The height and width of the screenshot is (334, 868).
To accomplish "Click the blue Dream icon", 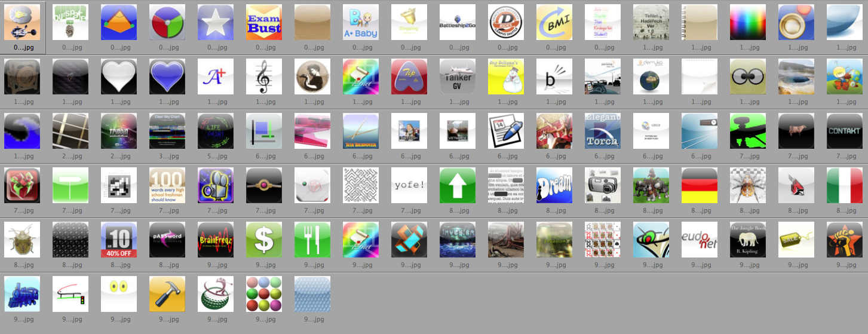I will (x=554, y=185).
